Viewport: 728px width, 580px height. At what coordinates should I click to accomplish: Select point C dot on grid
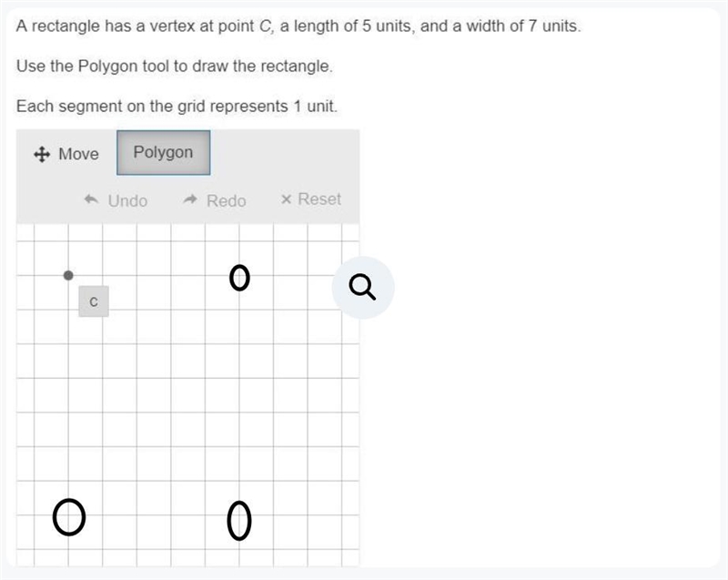(x=68, y=275)
